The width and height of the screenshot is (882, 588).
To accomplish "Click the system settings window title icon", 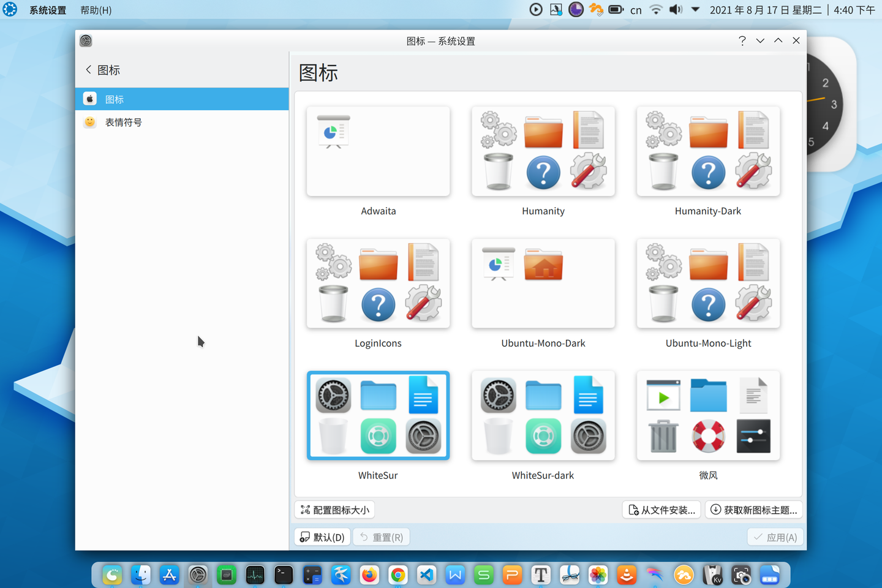I will point(86,40).
